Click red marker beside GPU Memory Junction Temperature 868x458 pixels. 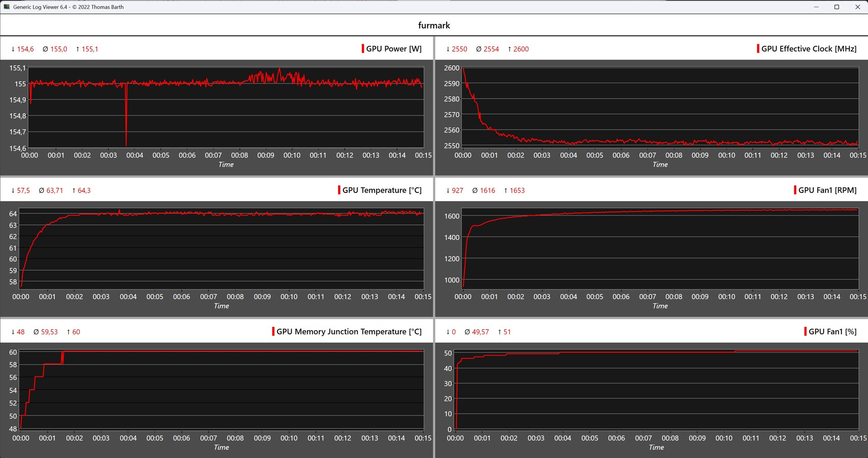273,332
